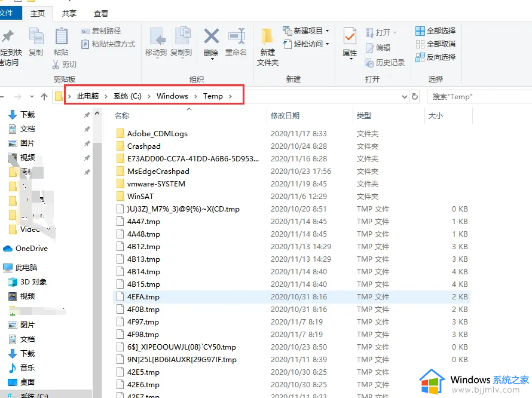532x398 pixels.
Task: Switch to the 主页 ribbon tab
Action: click(38, 14)
